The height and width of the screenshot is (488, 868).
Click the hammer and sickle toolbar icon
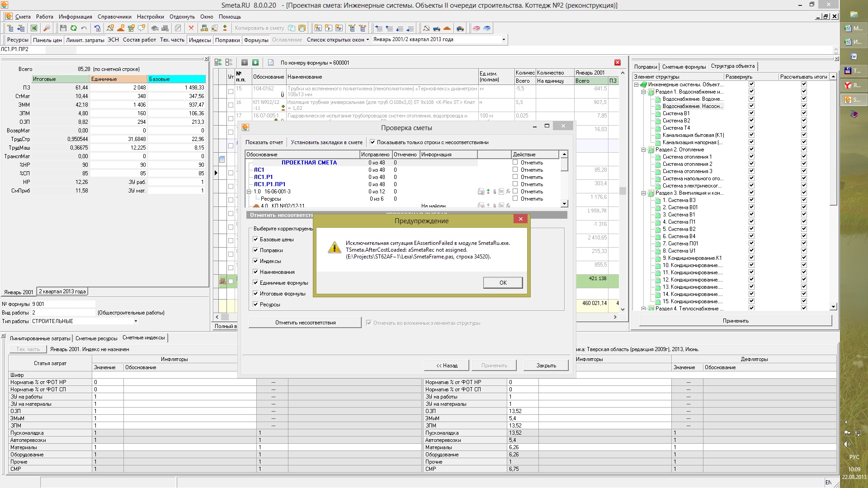click(x=426, y=28)
